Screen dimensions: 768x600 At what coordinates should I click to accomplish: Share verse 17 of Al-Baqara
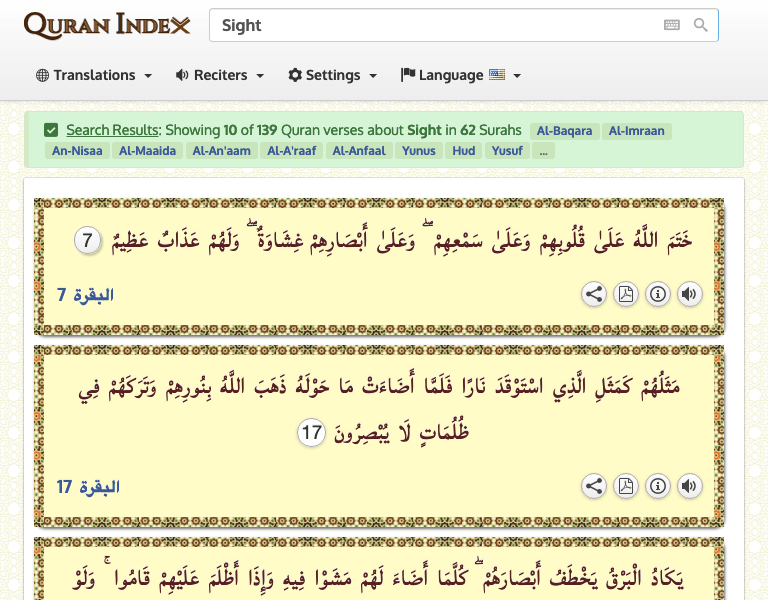coord(594,486)
